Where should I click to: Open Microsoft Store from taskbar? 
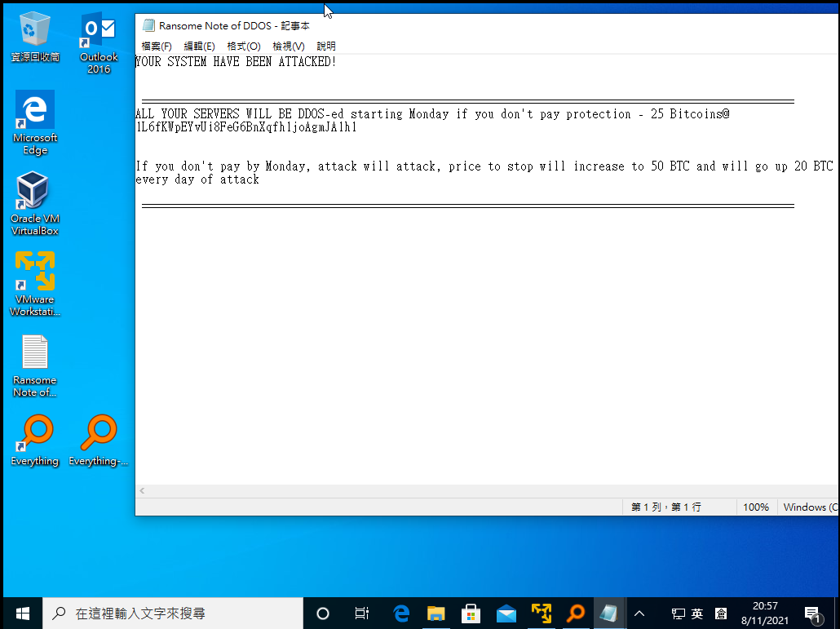[x=471, y=613]
